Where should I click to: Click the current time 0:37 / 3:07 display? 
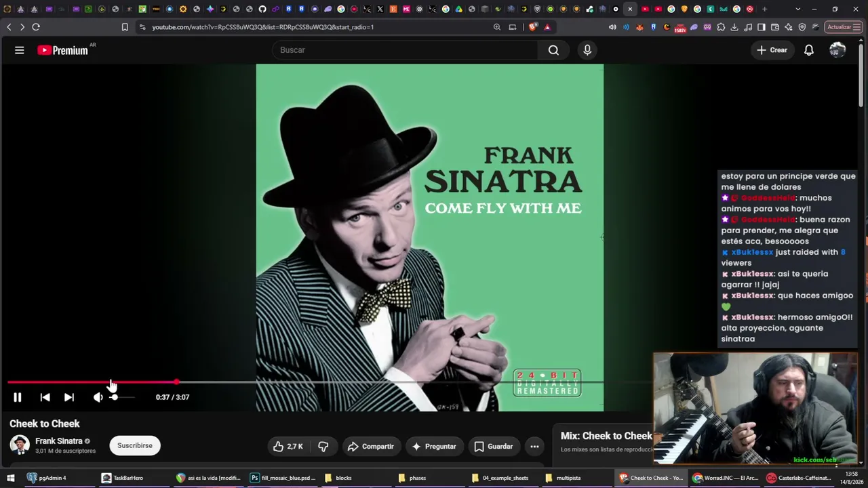[x=172, y=397]
